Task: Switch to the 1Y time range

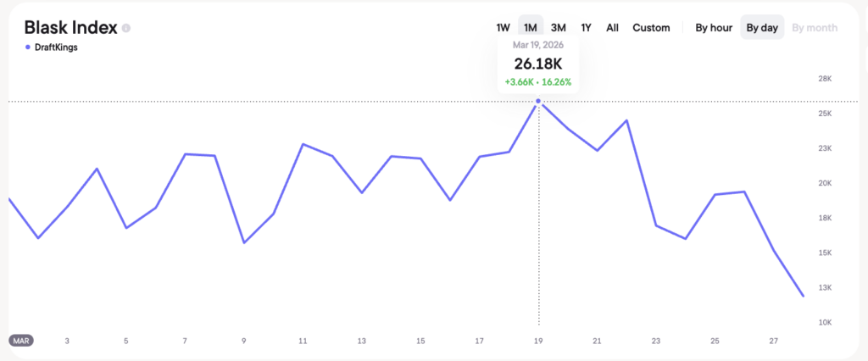Action: click(x=586, y=28)
